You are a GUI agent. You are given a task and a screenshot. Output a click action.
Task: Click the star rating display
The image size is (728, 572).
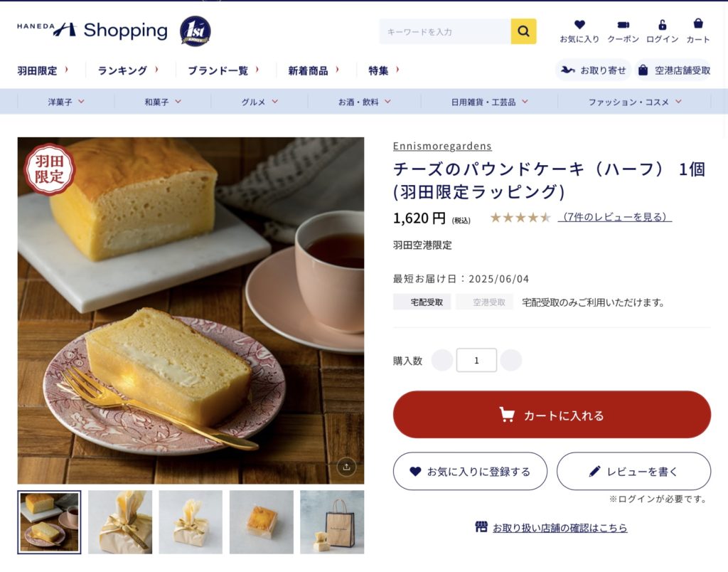pos(520,218)
